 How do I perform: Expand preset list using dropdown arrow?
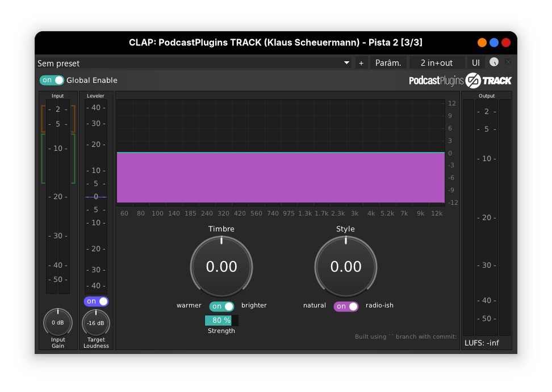346,63
